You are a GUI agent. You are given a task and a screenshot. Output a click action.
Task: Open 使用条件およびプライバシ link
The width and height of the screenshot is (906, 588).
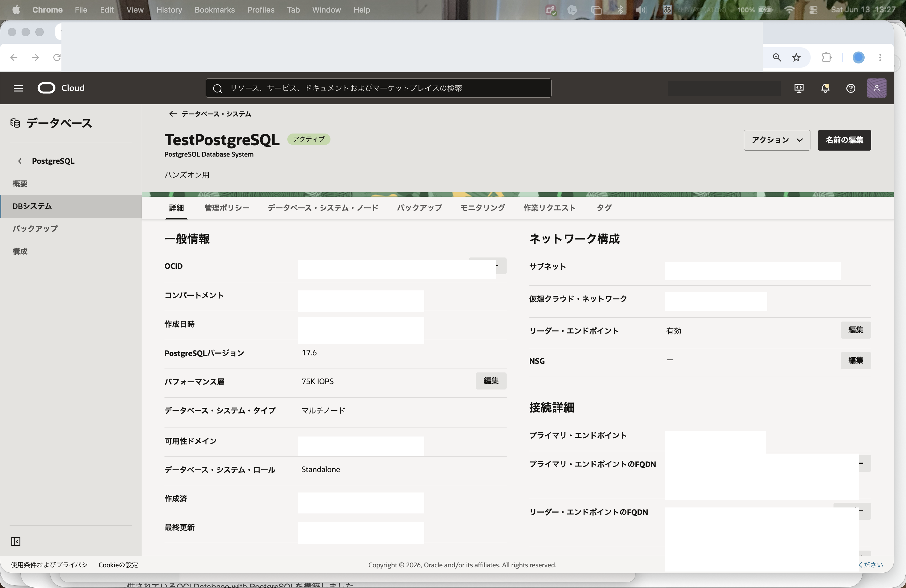pyautogui.click(x=49, y=565)
